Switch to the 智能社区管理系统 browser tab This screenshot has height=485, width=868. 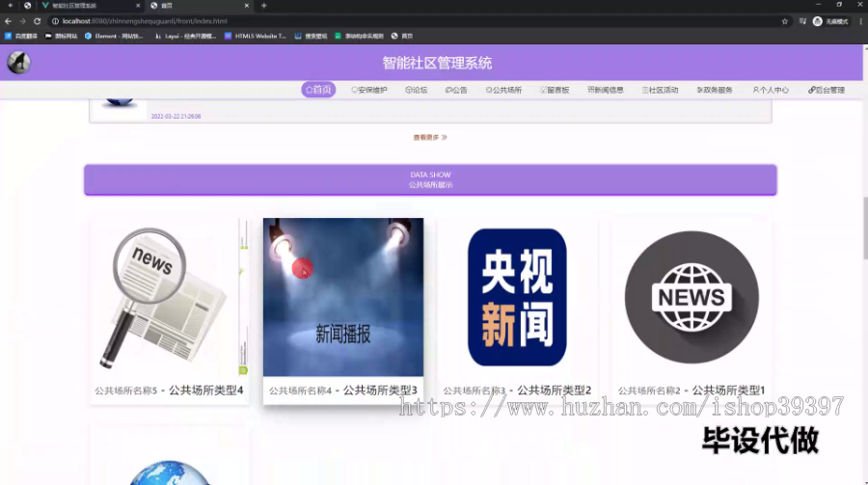[92, 6]
